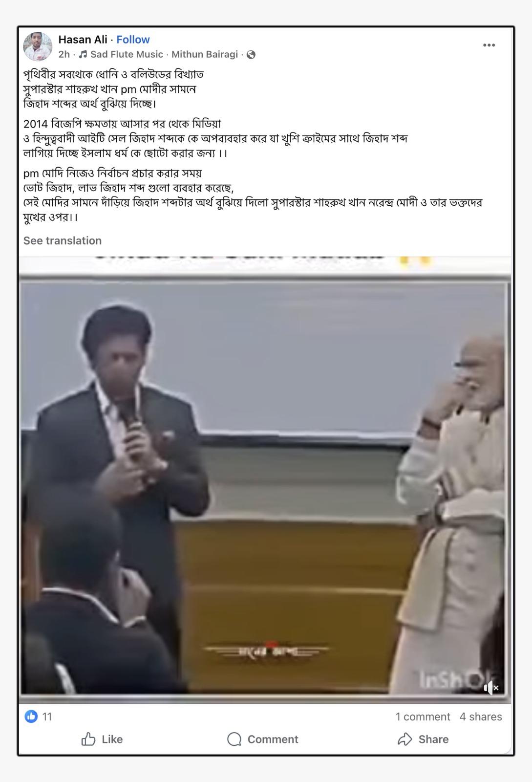Open Hasan Ali's profile picture
This screenshot has height=782, width=532.
[x=38, y=46]
